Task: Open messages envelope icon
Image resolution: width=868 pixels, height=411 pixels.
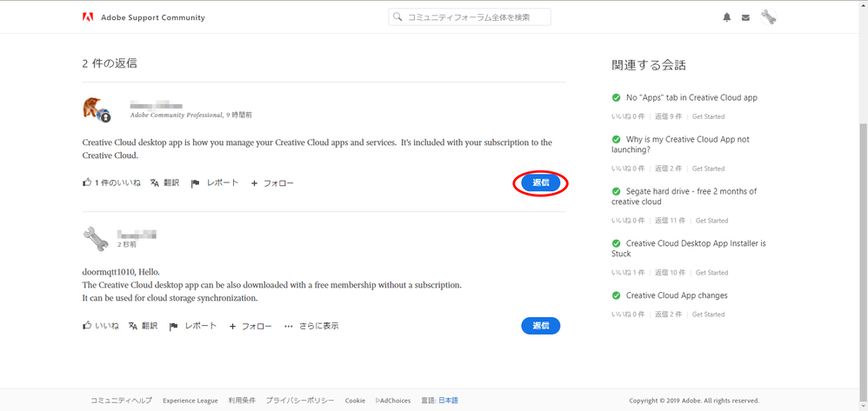Action: 745,17
